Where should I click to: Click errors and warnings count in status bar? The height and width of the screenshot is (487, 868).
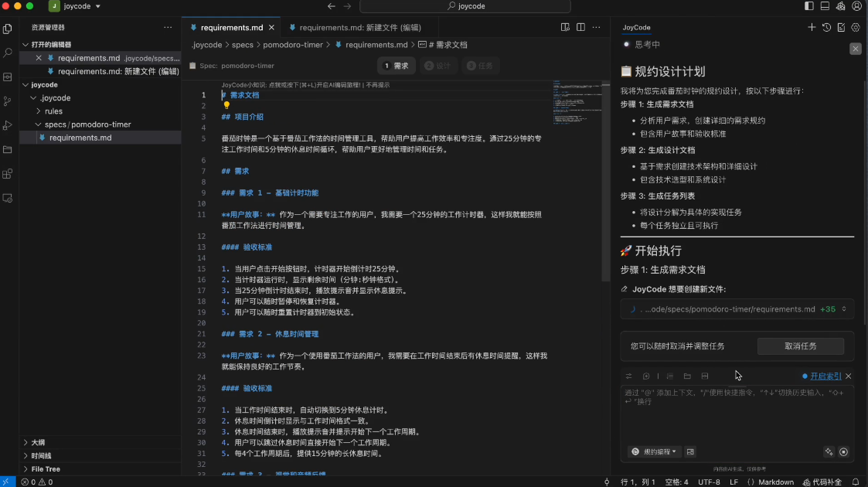coord(37,482)
